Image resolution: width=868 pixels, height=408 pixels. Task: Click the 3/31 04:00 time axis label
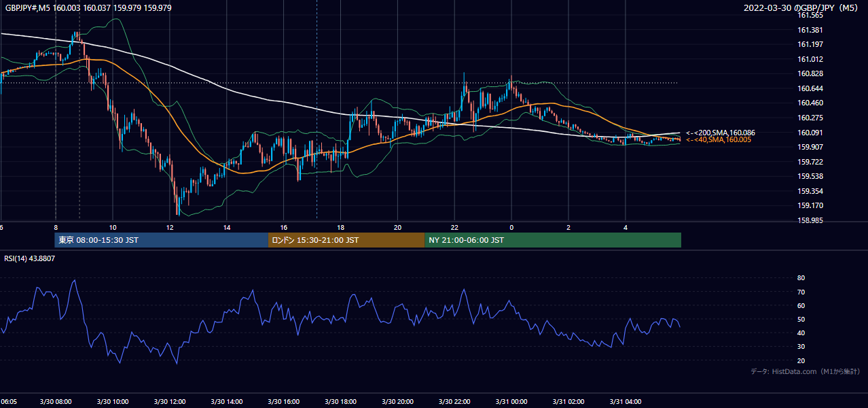(x=626, y=401)
